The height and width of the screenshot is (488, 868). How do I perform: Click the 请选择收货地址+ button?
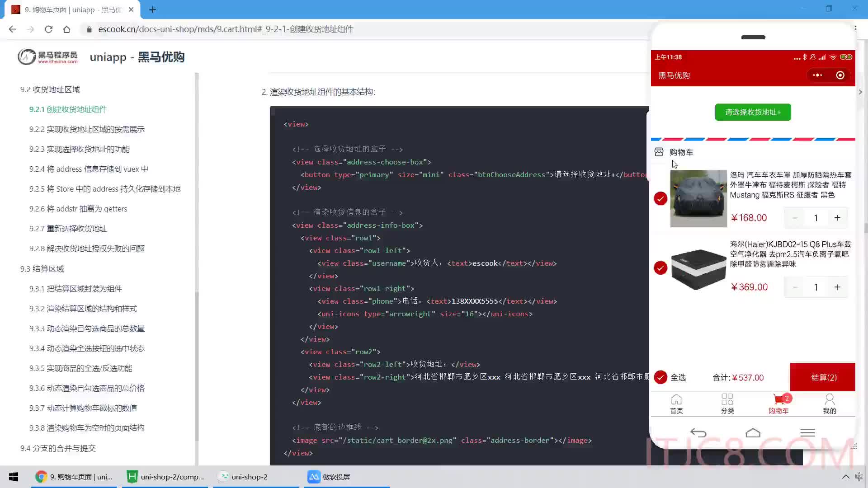coord(753,112)
